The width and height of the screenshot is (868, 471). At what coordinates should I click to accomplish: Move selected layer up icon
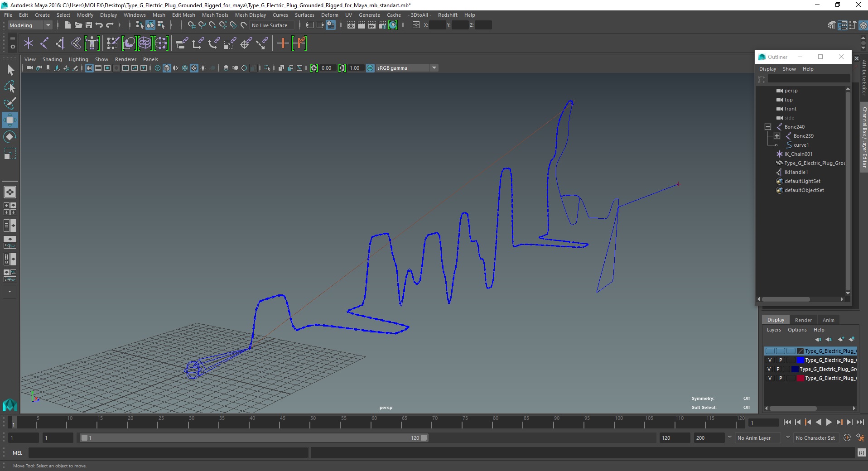click(818, 339)
